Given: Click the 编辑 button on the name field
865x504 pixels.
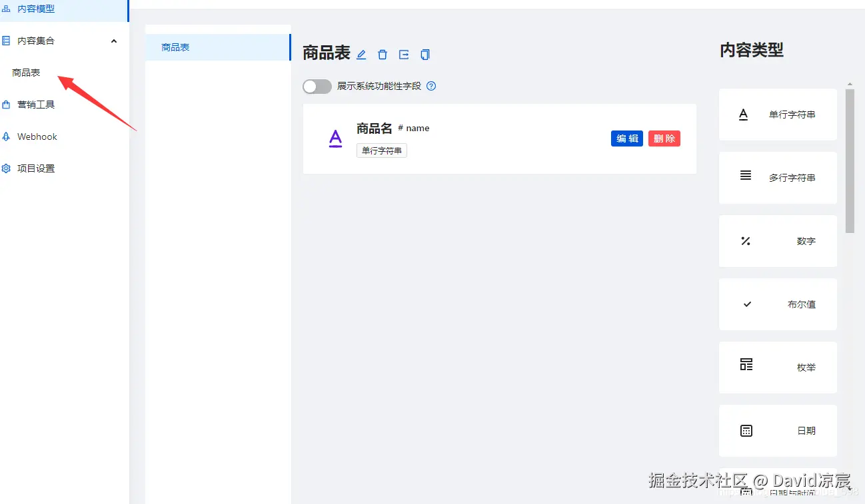Looking at the screenshot, I should pos(626,138).
